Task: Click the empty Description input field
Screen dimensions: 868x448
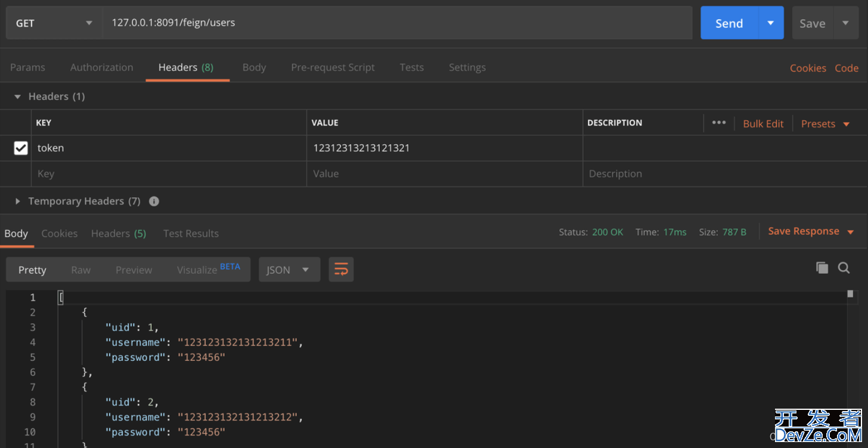Action: [725, 174]
